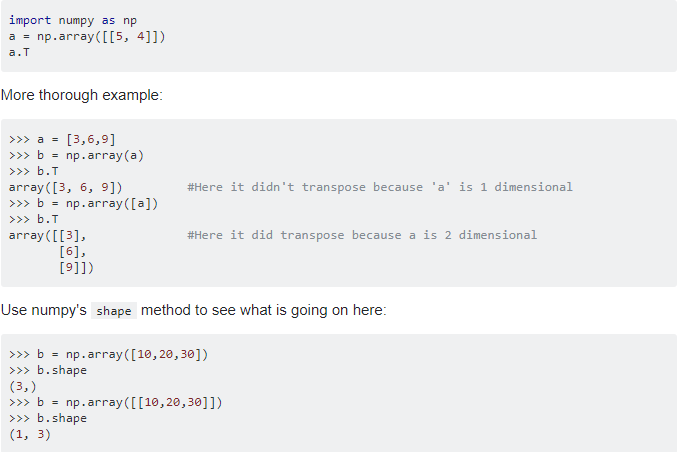Click the '>>> b = np.array([10,20,30])' line
678x452 pixels.
(x=110, y=354)
